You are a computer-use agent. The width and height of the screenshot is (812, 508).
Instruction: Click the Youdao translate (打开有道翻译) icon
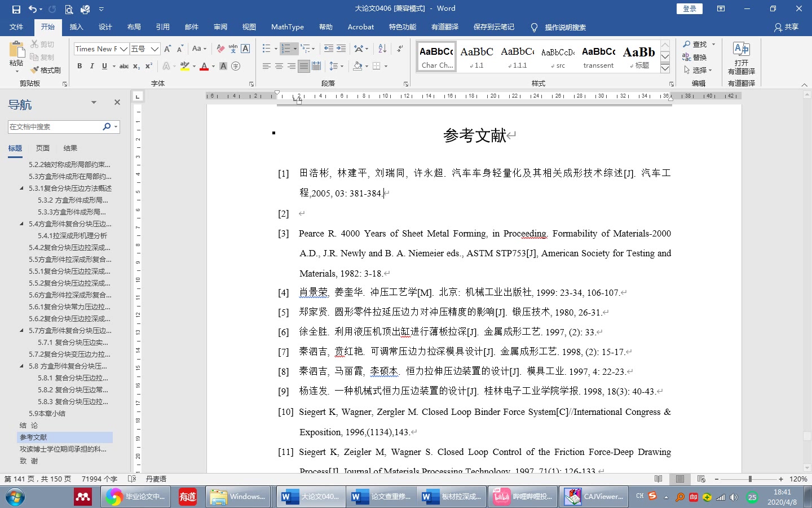click(741, 58)
